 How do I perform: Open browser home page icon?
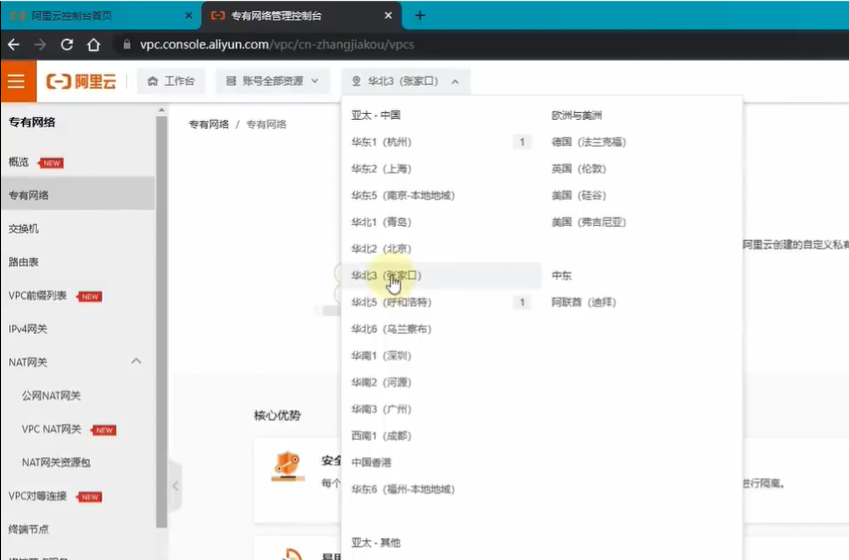click(x=94, y=44)
